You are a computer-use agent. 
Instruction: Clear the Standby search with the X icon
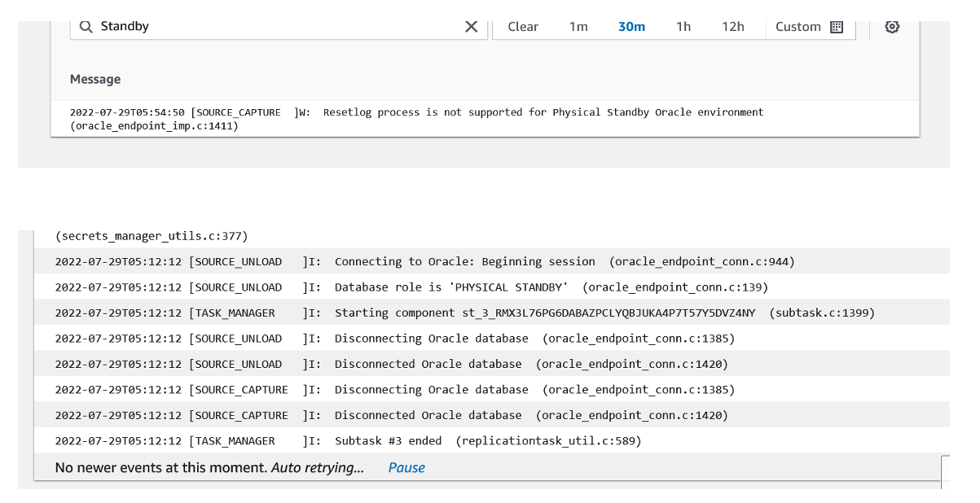[x=471, y=27]
